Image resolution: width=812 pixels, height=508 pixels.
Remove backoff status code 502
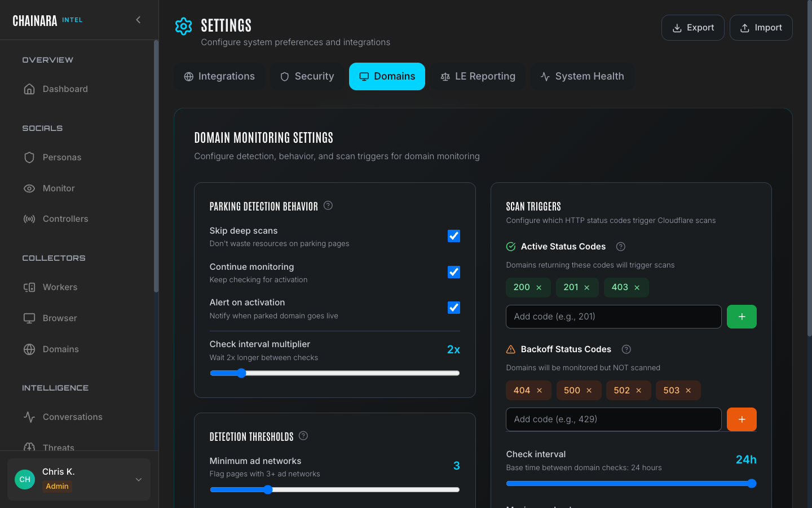coord(639,391)
